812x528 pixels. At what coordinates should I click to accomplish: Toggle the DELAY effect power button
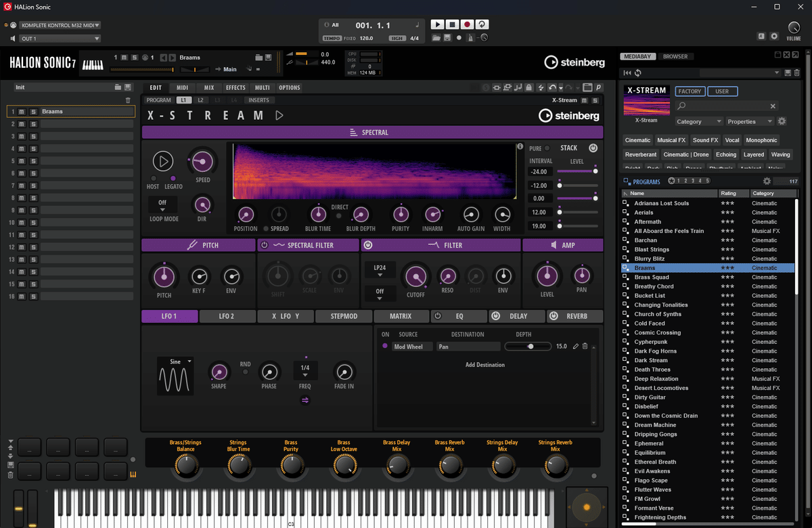495,316
